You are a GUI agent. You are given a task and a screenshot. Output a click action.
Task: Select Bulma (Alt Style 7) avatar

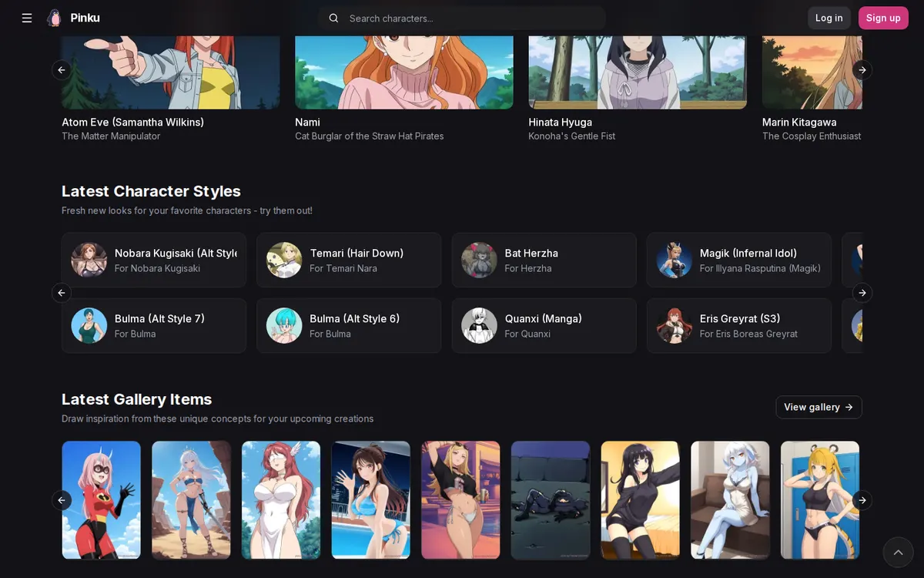point(89,325)
